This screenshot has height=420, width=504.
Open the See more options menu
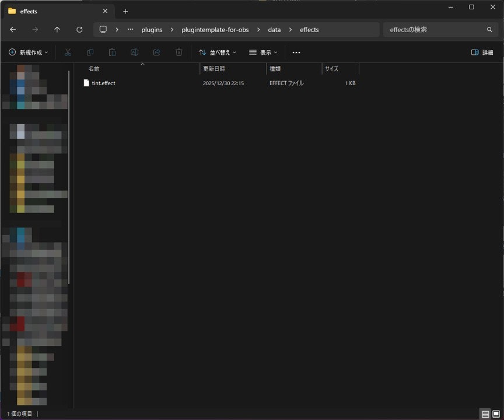pos(296,52)
